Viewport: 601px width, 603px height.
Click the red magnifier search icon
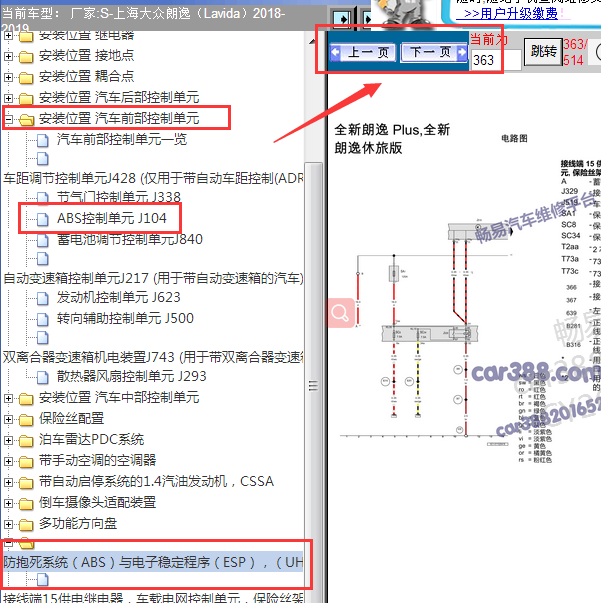[340, 313]
